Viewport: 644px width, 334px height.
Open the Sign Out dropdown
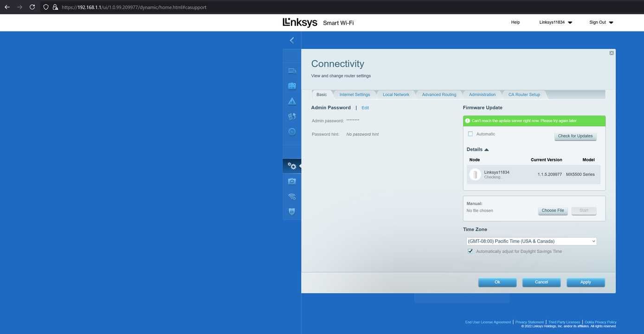pos(601,22)
